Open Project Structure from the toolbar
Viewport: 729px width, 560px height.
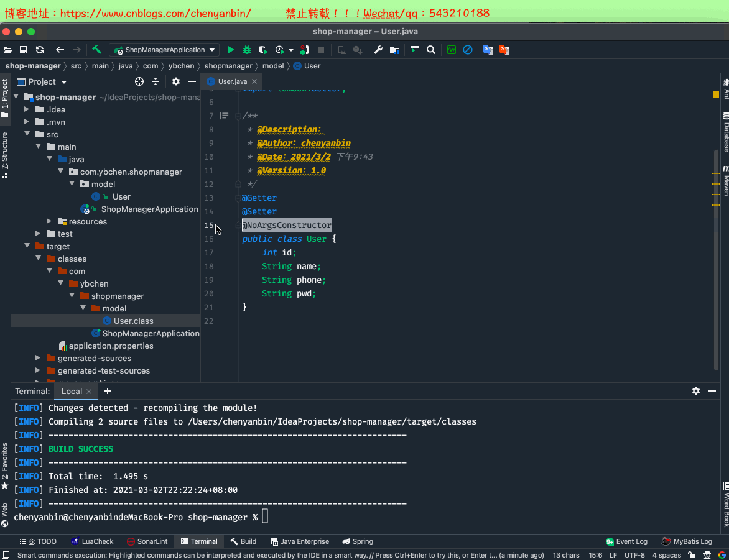tap(394, 50)
